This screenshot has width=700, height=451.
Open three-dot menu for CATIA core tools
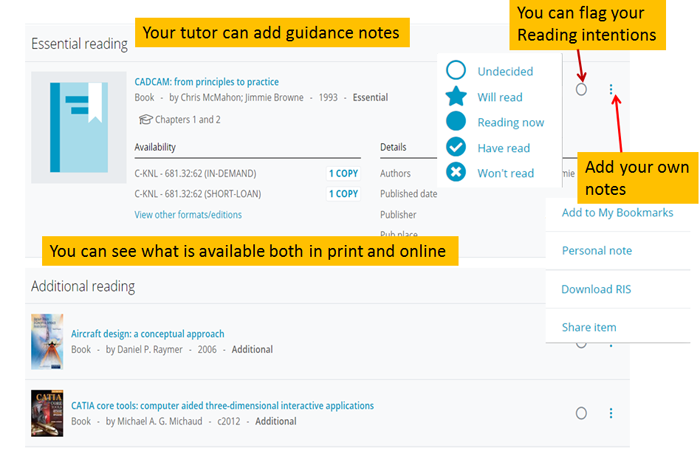click(611, 413)
